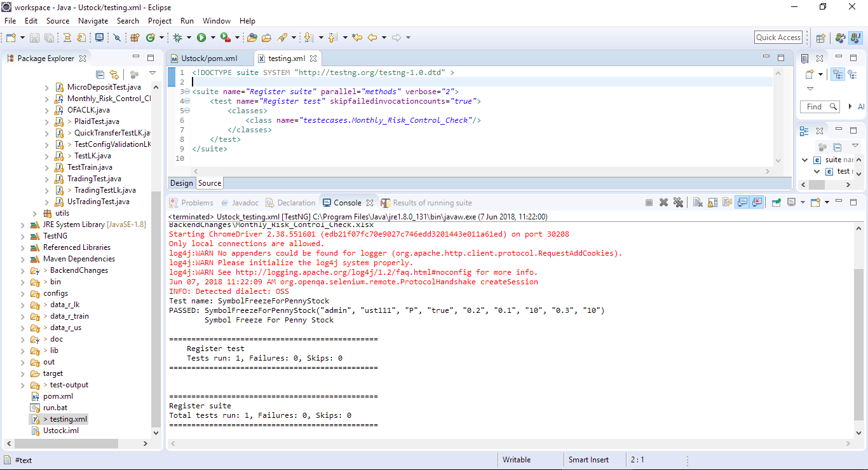Remove all terminated launches in Console

click(x=679, y=202)
